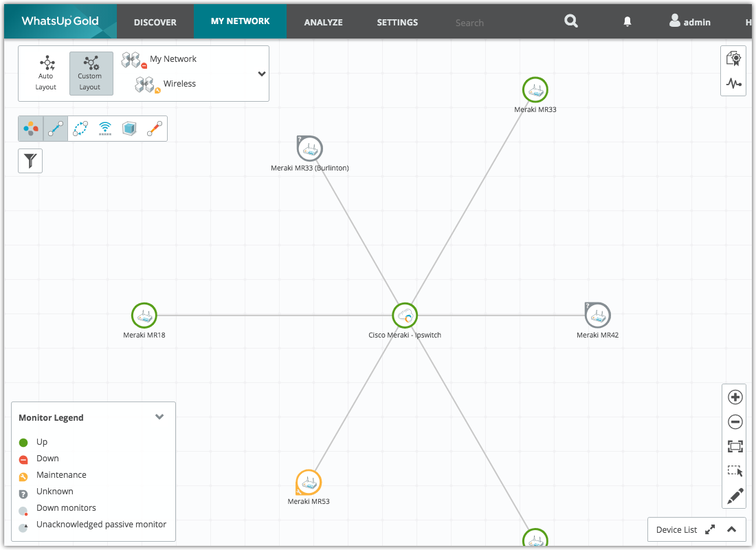Click the fit-to-screen icon

pos(735,446)
